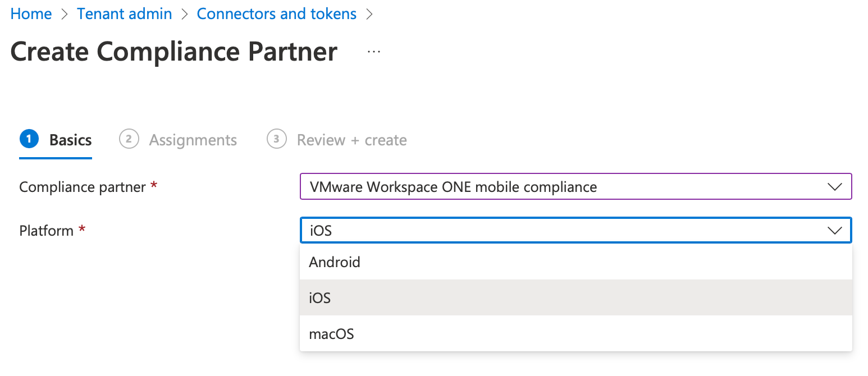Image resolution: width=868 pixels, height=376 pixels.
Task: Collapse the Platform list via its chevron
Action: coord(835,231)
